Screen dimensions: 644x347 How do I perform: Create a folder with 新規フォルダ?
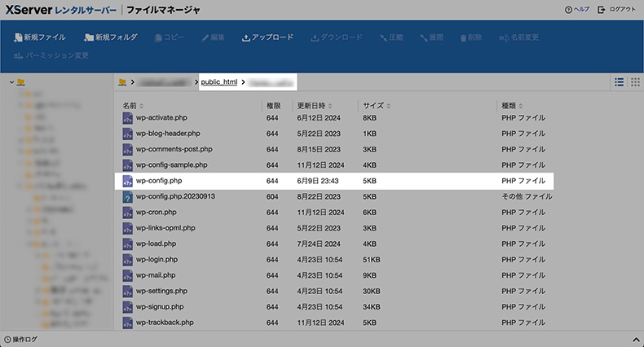[111, 37]
